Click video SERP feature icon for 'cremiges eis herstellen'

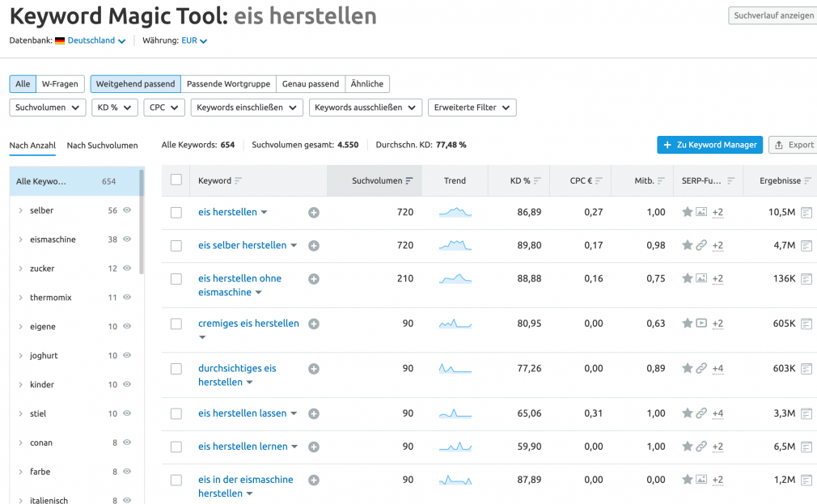coord(702,323)
